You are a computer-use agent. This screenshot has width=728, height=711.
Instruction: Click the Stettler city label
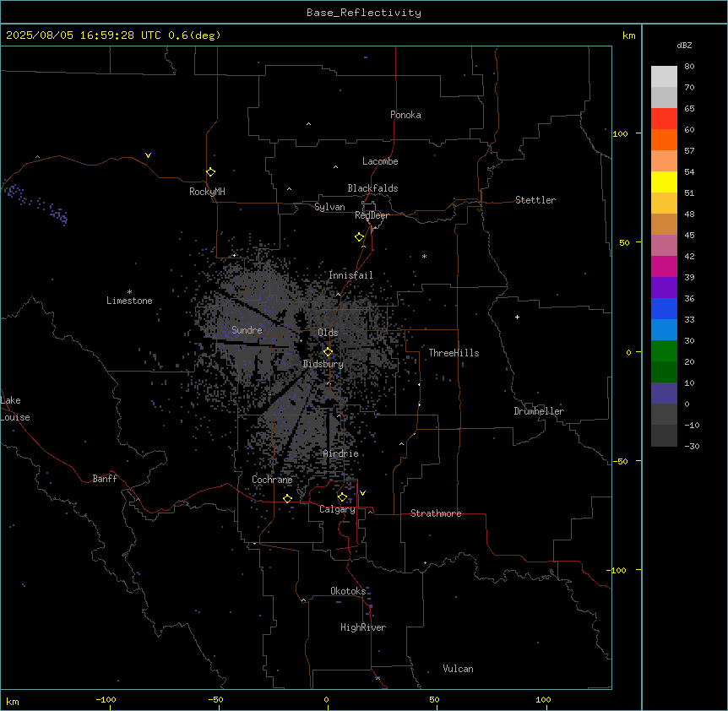click(535, 200)
